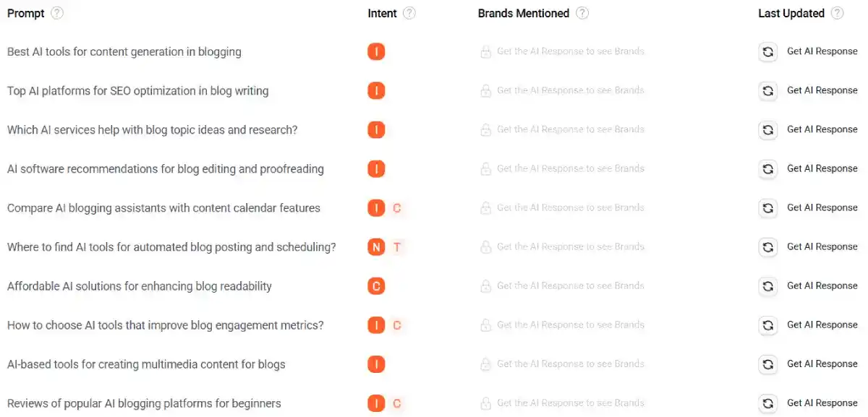868x417 pixels.
Task: Click the C badge on the blog engagement metrics row
Action: coord(396,324)
